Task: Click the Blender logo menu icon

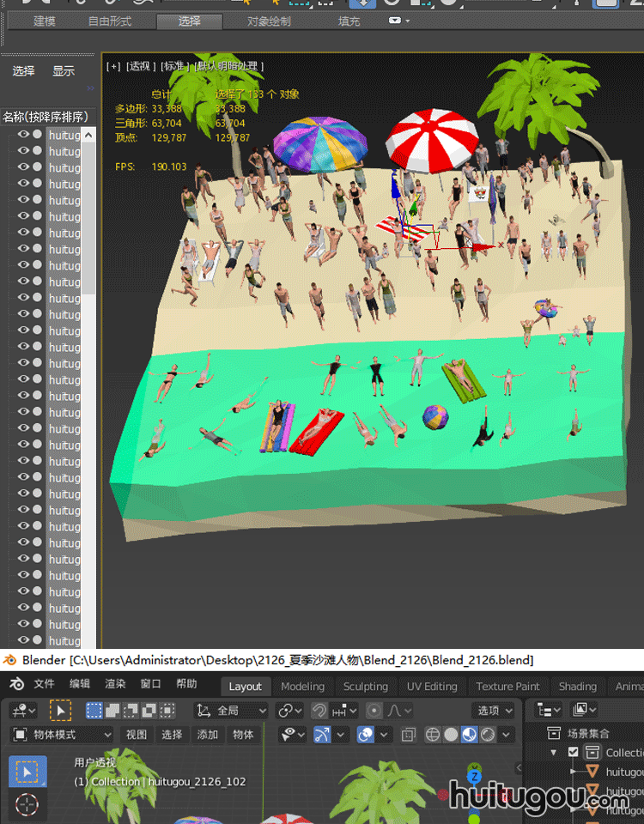Action: [18, 685]
